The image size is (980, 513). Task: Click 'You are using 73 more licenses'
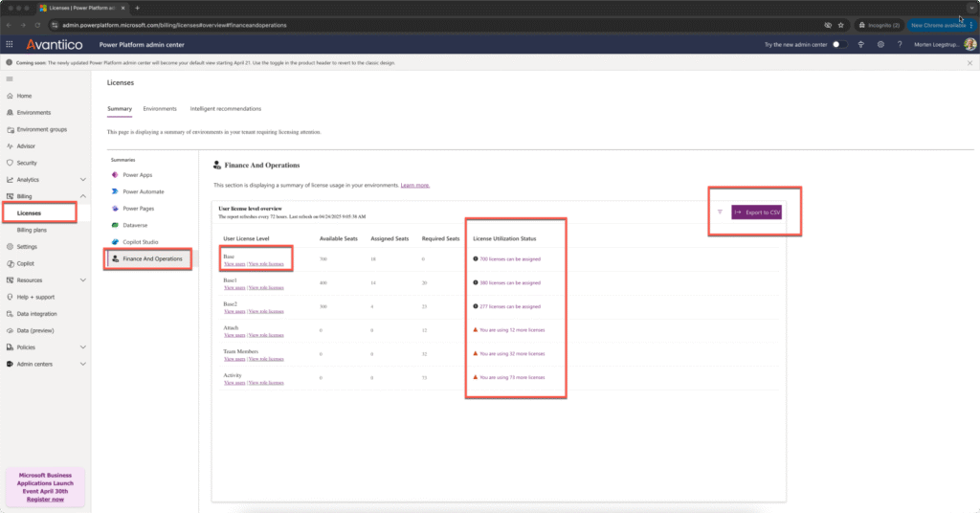[x=512, y=377]
